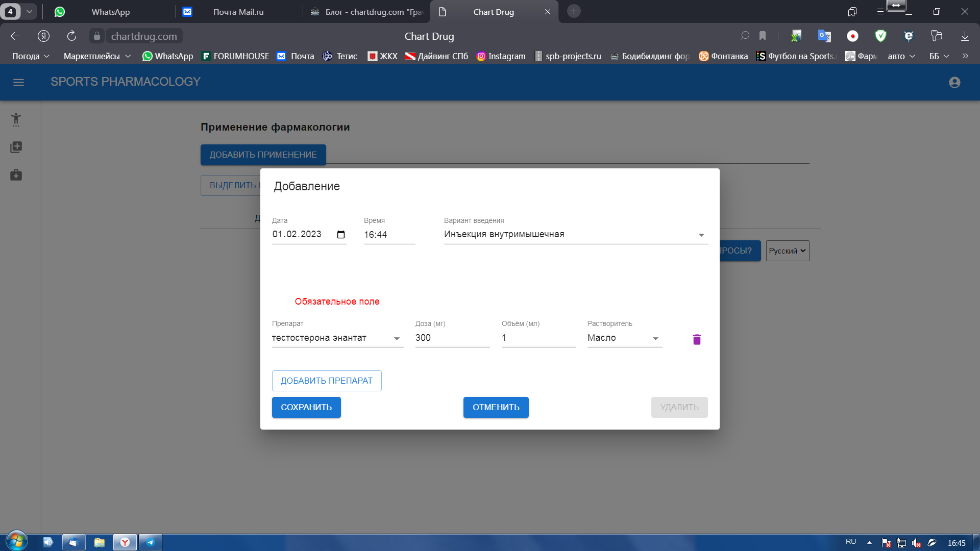Open the hamburger navigation menu
This screenshot has height=551, width=980.
point(18,82)
